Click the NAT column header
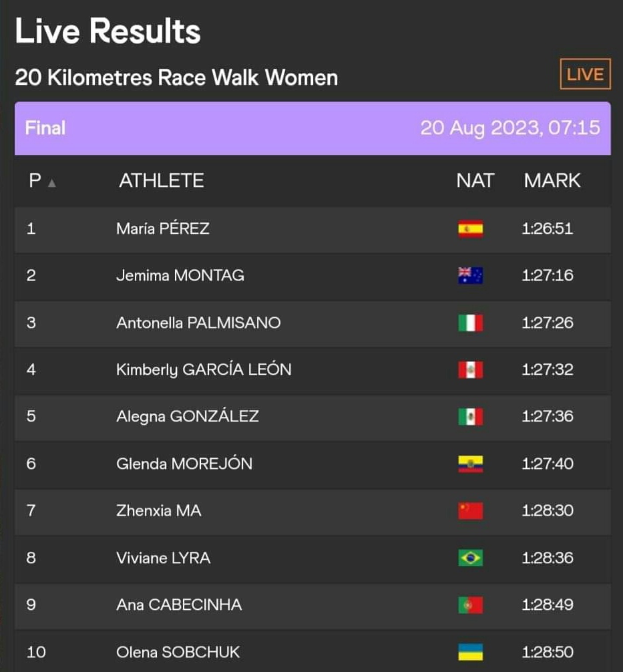The width and height of the screenshot is (623, 672). click(x=475, y=180)
